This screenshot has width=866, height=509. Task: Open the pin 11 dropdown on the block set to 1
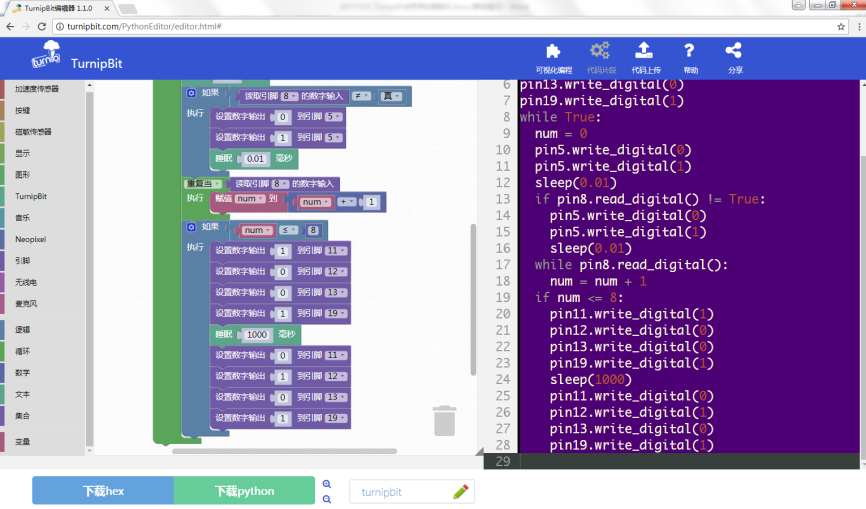click(336, 251)
